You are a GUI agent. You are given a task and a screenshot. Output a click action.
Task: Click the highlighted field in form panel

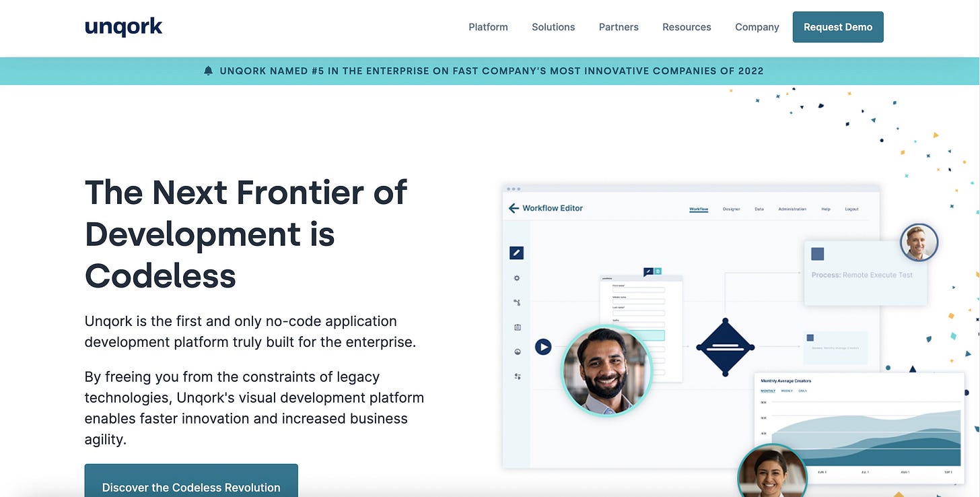pos(638,335)
